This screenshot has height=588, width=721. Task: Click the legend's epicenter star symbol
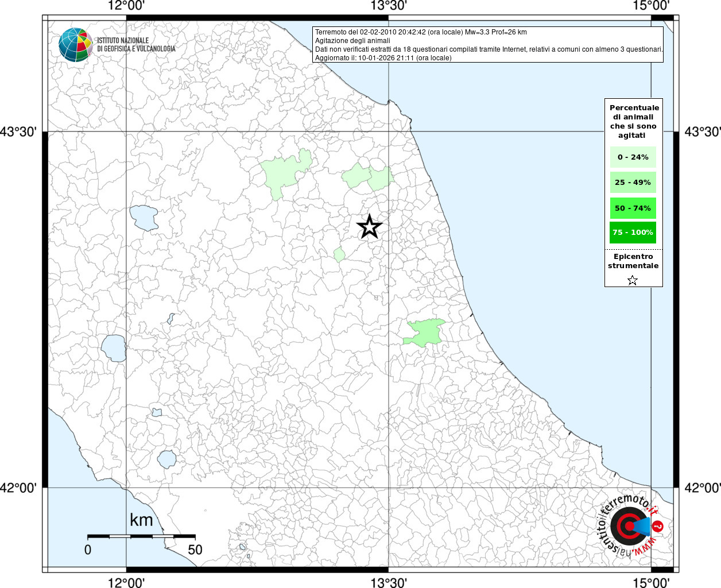(633, 280)
